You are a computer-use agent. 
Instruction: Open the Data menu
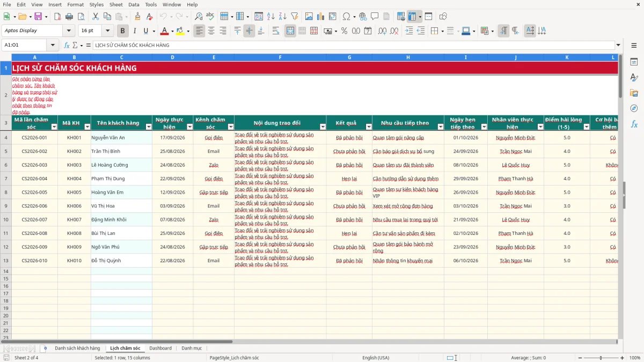point(134,4)
